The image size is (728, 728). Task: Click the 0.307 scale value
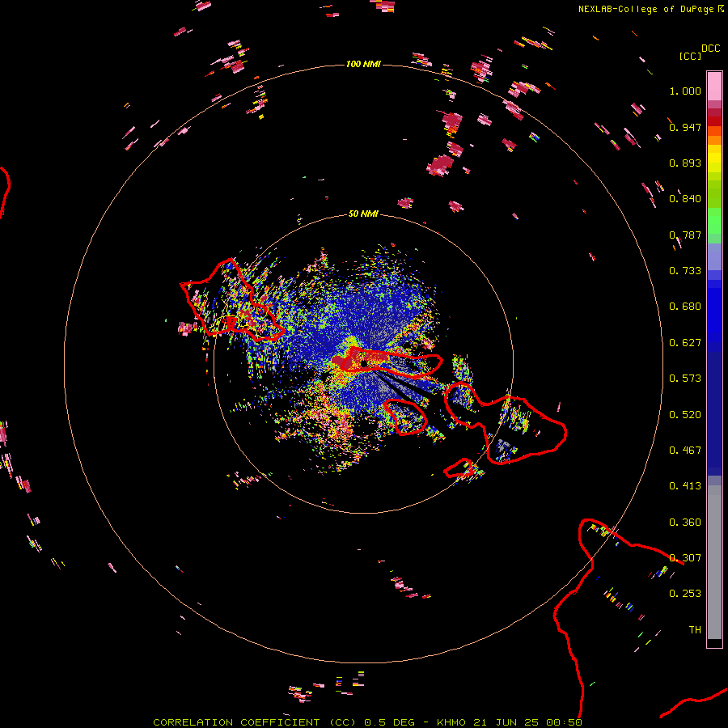(685, 558)
